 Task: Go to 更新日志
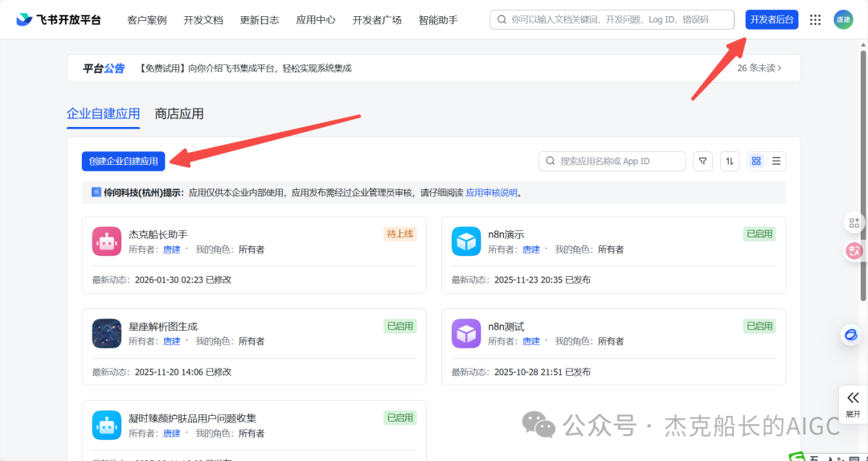[x=260, y=20]
